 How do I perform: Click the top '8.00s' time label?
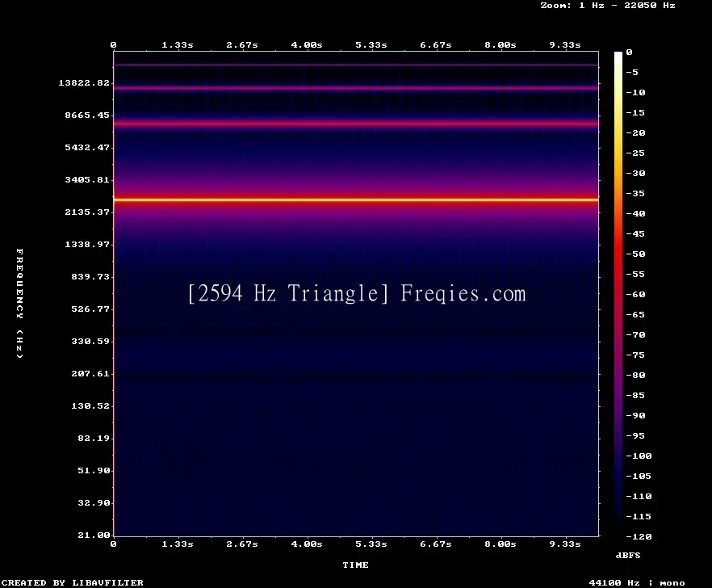point(500,45)
